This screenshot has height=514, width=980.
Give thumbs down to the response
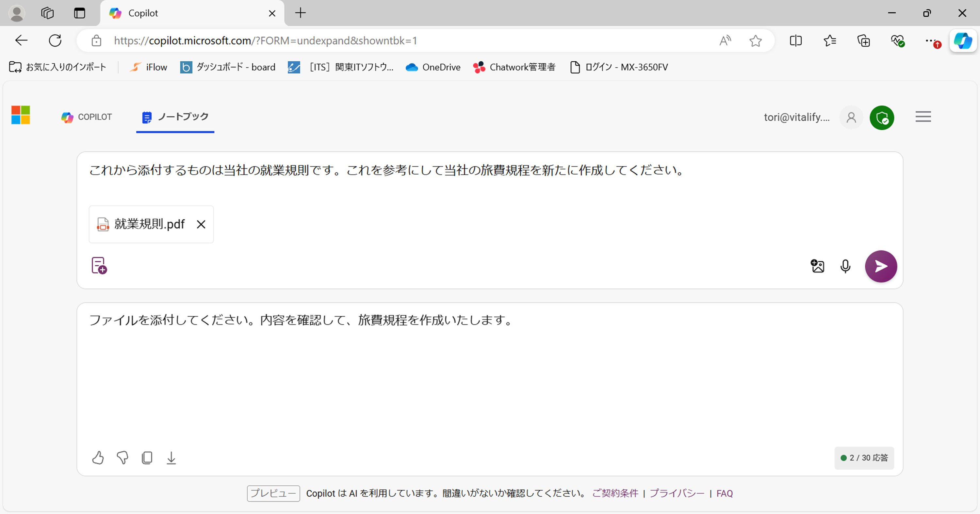pyautogui.click(x=122, y=458)
